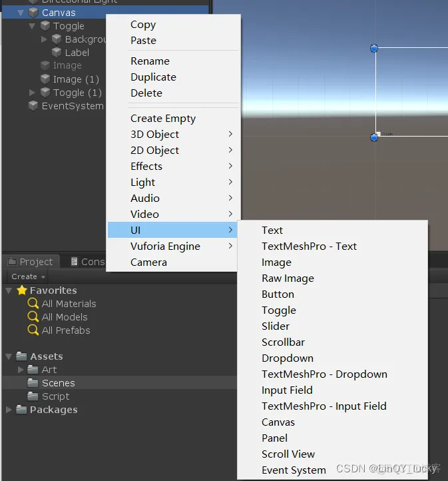The height and width of the screenshot is (481, 448).
Task: Create a UI Panel element
Action: 332,438
